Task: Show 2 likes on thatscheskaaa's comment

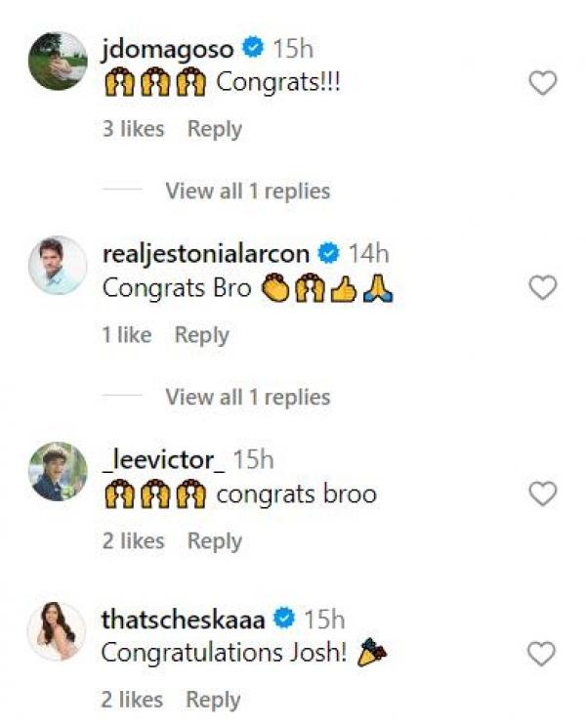Action: pos(132,700)
